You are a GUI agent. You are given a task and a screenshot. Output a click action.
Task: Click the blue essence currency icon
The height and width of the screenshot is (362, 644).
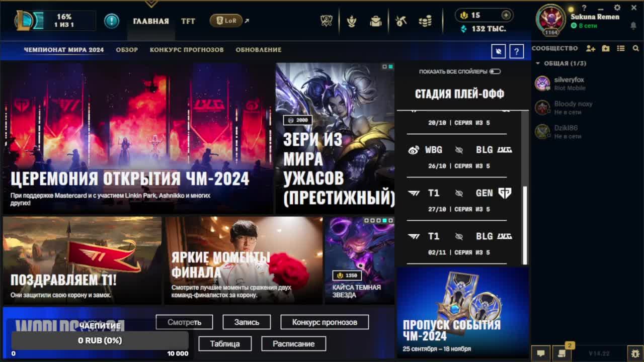[x=464, y=29]
